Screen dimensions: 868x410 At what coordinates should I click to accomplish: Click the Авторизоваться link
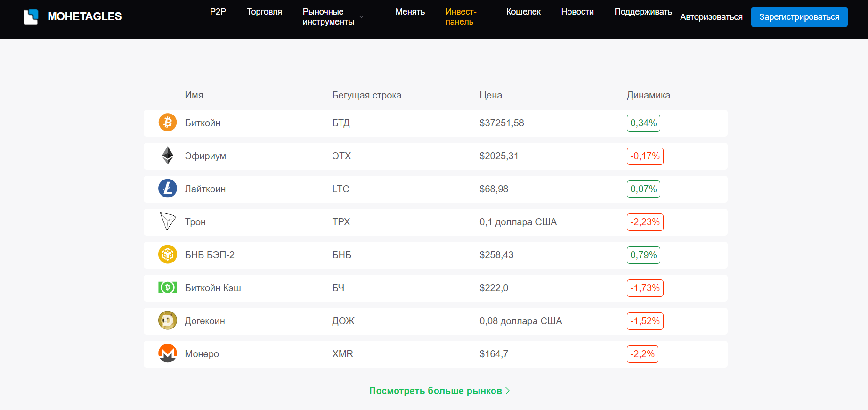point(711,17)
